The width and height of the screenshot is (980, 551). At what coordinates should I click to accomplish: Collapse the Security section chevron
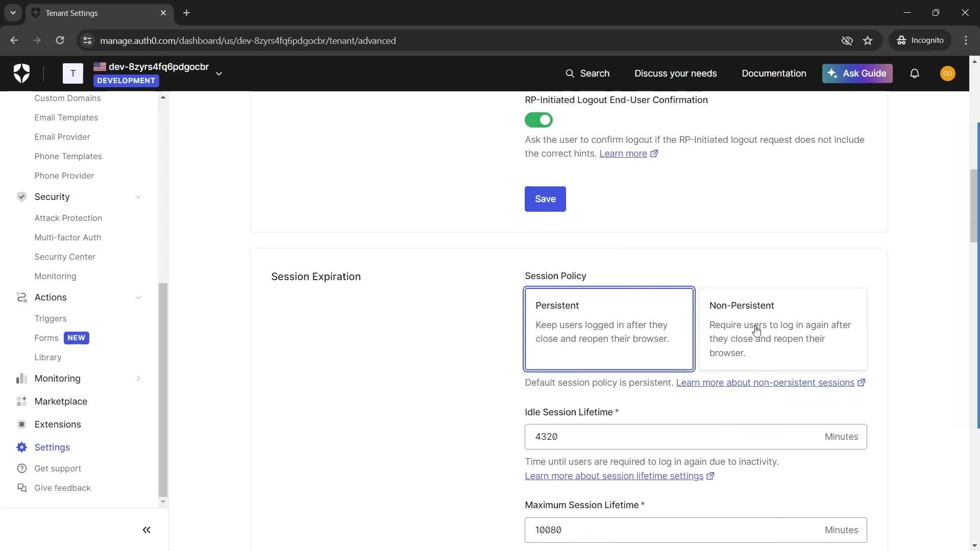[x=138, y=197]
